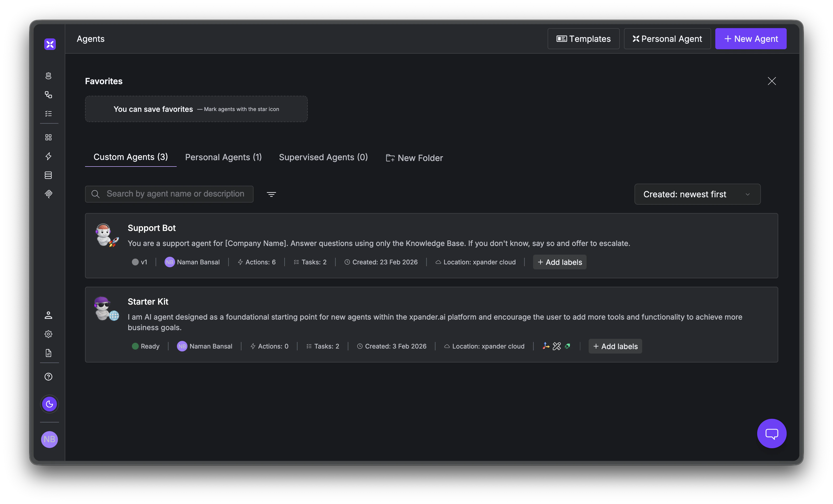Open the apps grid icon in sidebar
The image size is (833, 504).
click(49, 137)
